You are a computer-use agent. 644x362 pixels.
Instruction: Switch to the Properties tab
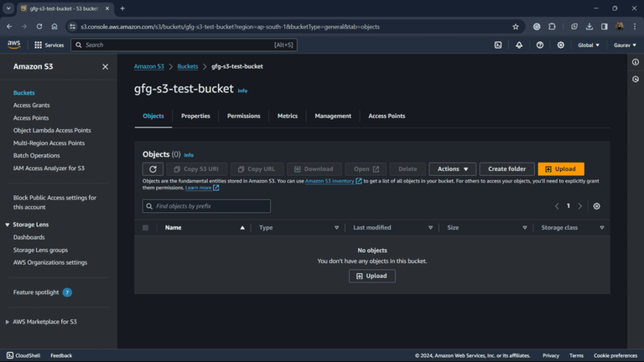[x=195, y=116]
